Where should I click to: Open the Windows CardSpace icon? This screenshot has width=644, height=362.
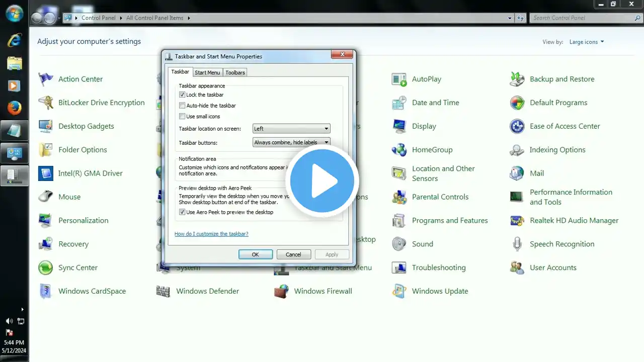[46, 291]
